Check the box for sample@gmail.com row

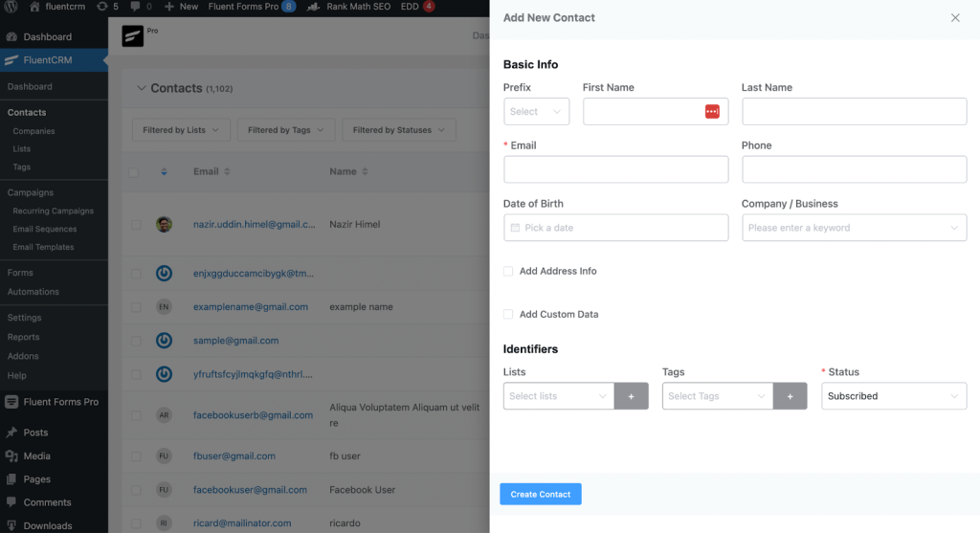pos(136,341)
